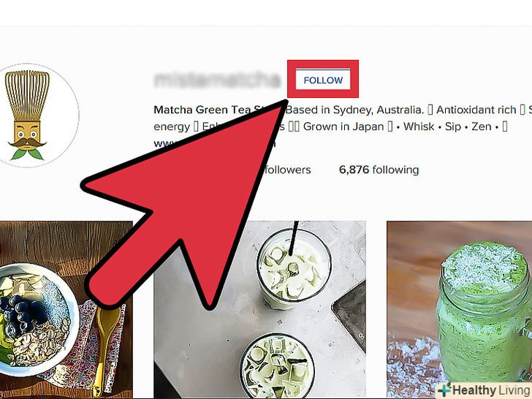Click the Healthy Living watermark text

[x=492, y=390]
